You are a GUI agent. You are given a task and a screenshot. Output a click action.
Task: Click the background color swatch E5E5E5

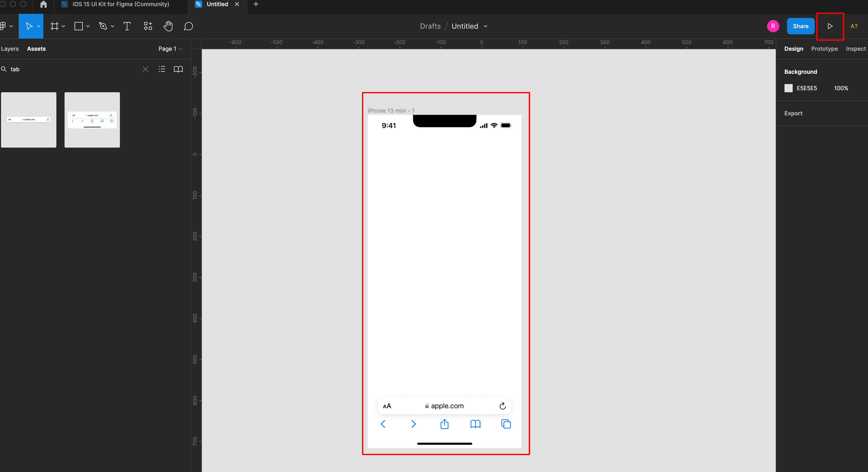789,88
